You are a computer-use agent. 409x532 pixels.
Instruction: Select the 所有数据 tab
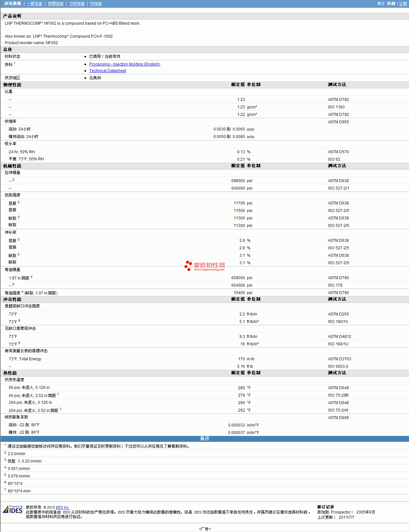tap(13, 4)
